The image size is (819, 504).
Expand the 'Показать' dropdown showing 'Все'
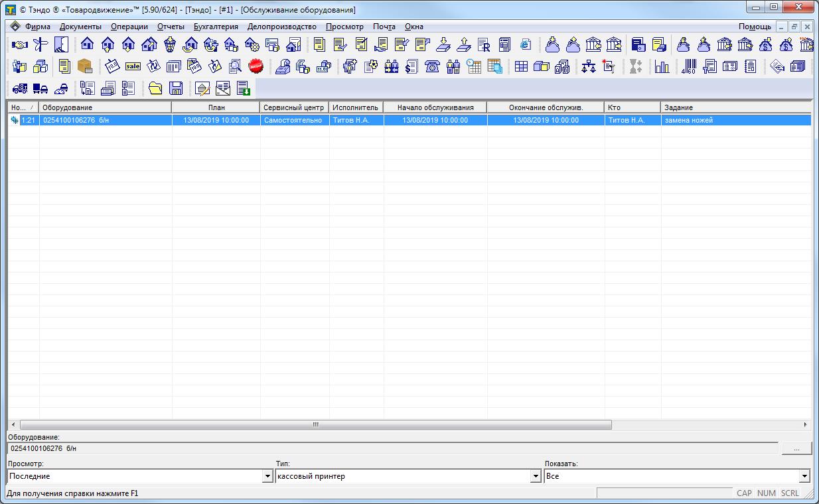pyautogui.click(x=804, y=476)
